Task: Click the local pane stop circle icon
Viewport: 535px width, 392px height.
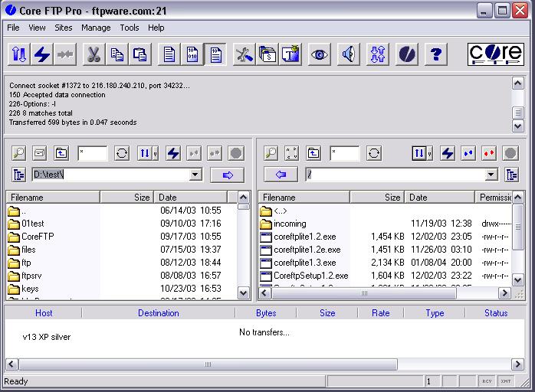Action: (236, 153)
